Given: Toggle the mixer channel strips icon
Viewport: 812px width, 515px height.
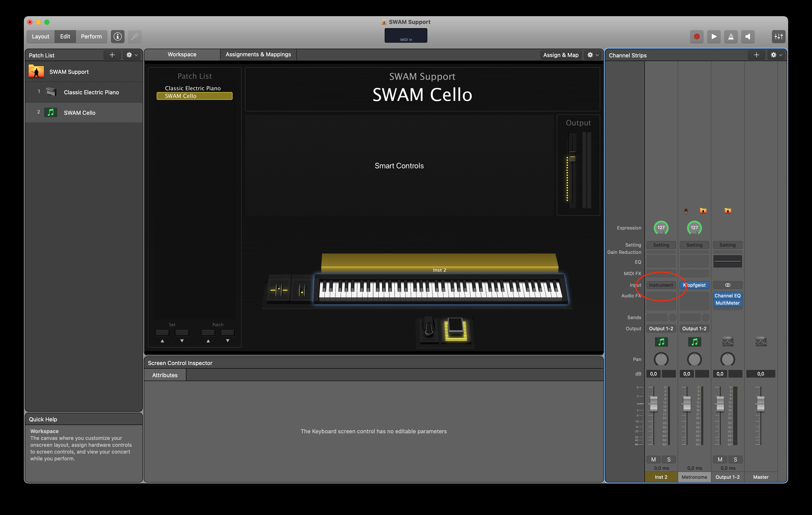Looking at the screenshot, I should [778, 36].
